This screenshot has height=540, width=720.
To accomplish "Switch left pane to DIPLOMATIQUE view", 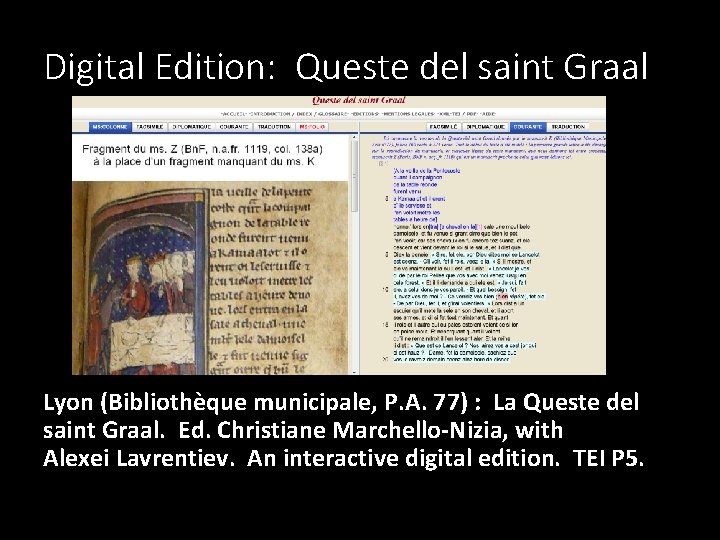I will tap(192, 127).
